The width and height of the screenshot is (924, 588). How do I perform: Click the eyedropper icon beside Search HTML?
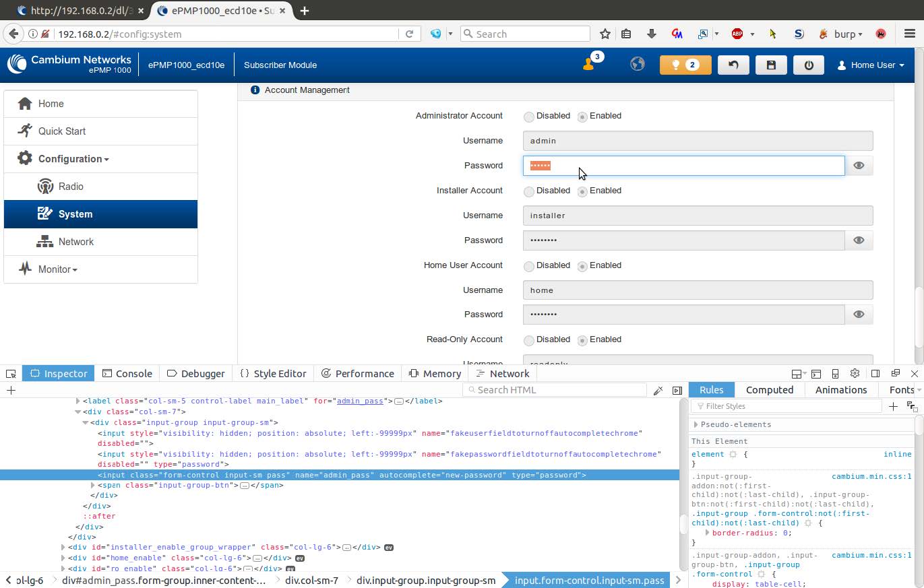click(658, 390)
